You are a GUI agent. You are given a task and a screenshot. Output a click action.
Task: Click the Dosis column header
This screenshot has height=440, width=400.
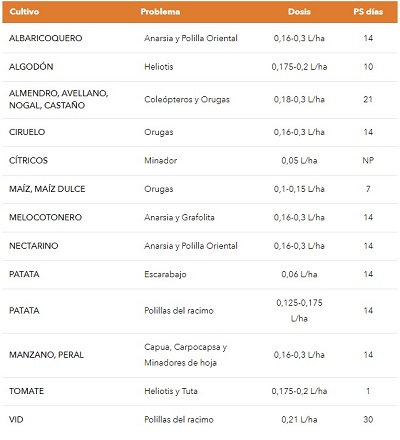tap(299, 12)
